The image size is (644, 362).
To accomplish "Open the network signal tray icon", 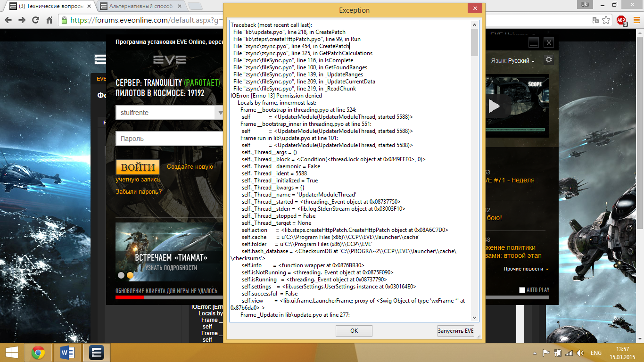I will (x=569, y=353).
